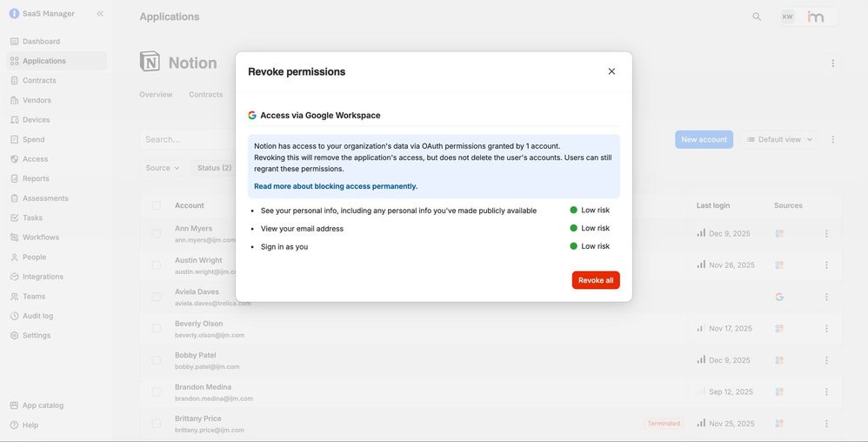
Task: Tick the Beverly Olson row checkbox
Action: (157, 329)
